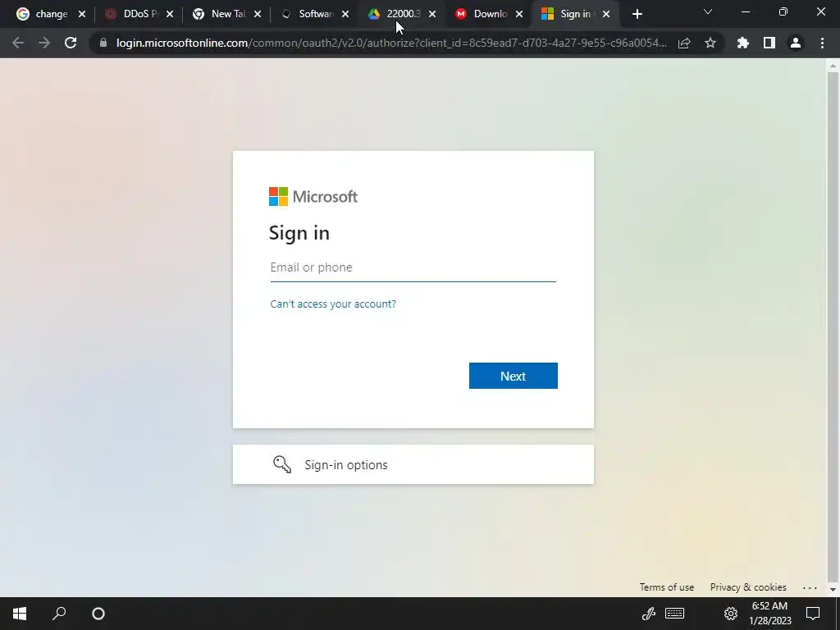Click the share page icon in address bar

coord(684,43)
